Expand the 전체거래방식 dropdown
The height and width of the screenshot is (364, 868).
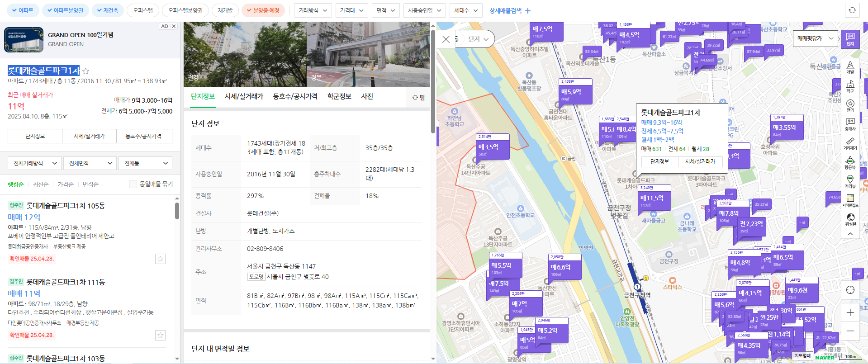(x=34, y=163)
